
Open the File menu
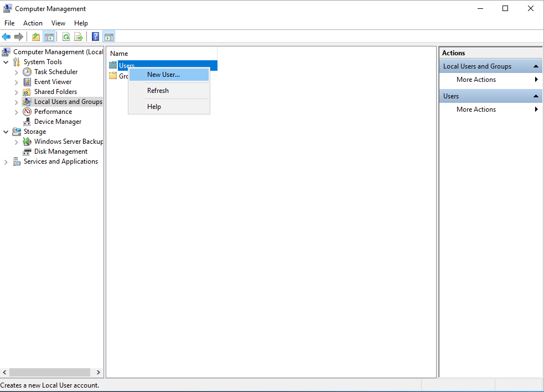[9, 23]
